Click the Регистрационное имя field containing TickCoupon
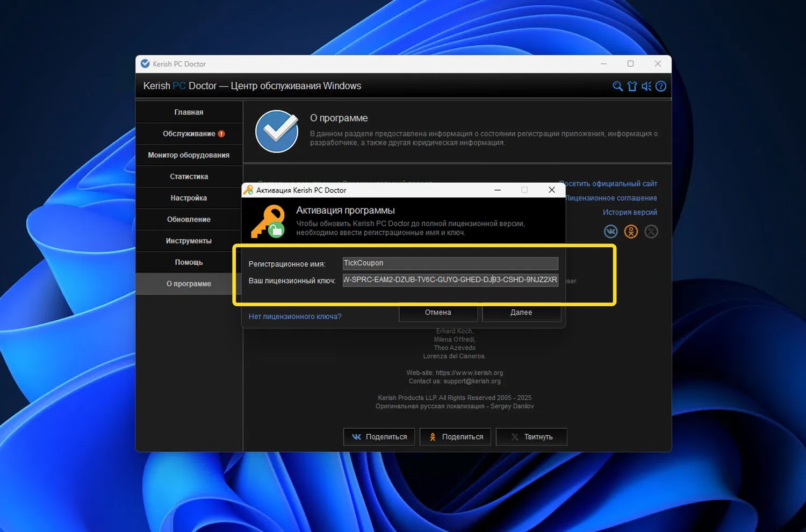Screen dimensions: 806x532 pyautogui.click(x=450, y=263)
